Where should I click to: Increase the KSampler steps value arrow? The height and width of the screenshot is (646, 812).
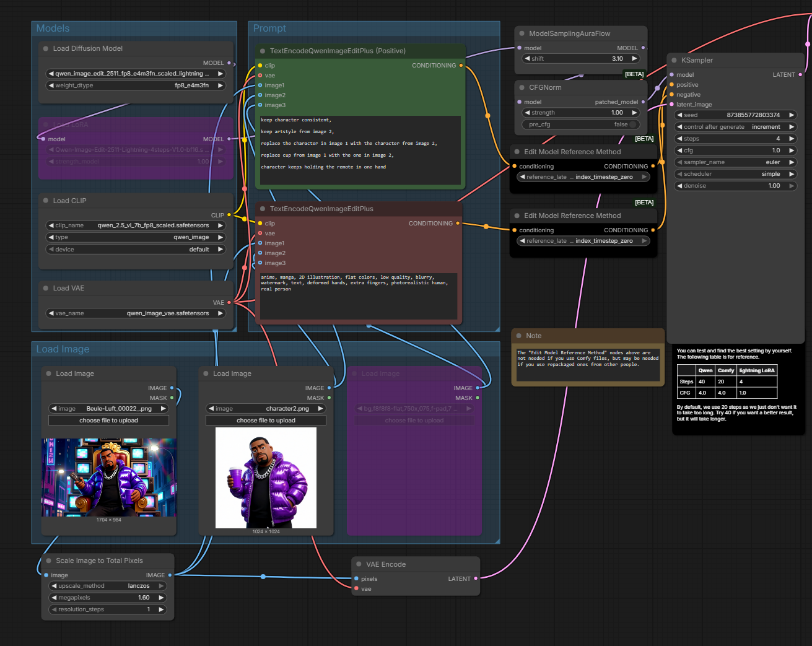(x=791, y=139)
